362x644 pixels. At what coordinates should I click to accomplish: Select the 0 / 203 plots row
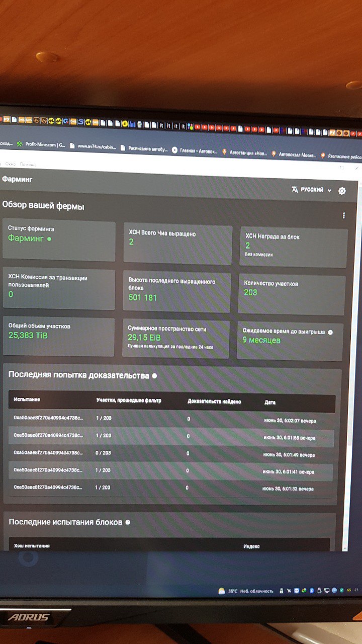click(x=171, y=454)
